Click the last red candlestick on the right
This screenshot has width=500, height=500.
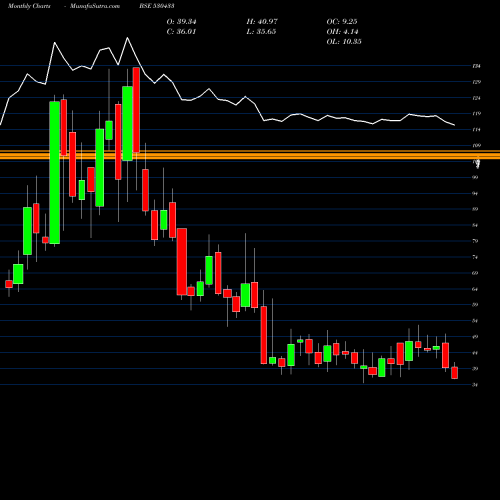[x=455, y=373]
